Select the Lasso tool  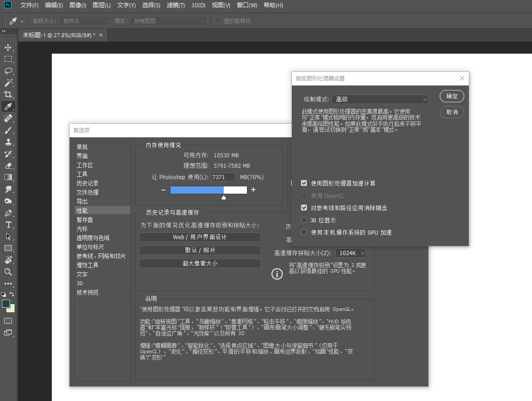pyautogui.click(x=9, y=71)
